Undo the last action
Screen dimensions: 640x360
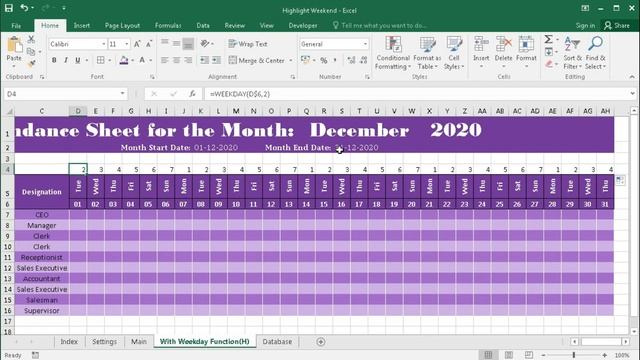pos(24,8)
